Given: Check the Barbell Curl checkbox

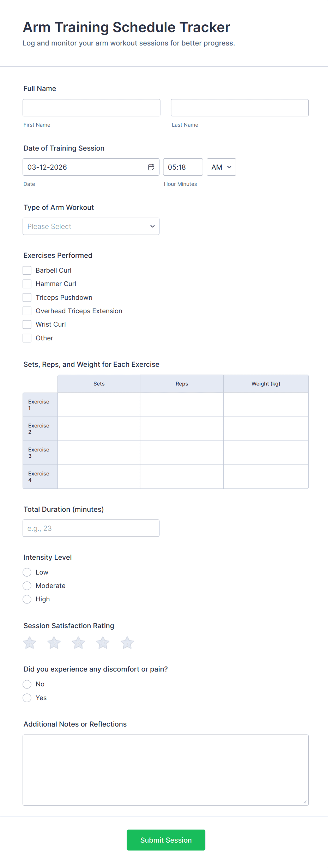Looking at the screenshot, I should [27, 270].
